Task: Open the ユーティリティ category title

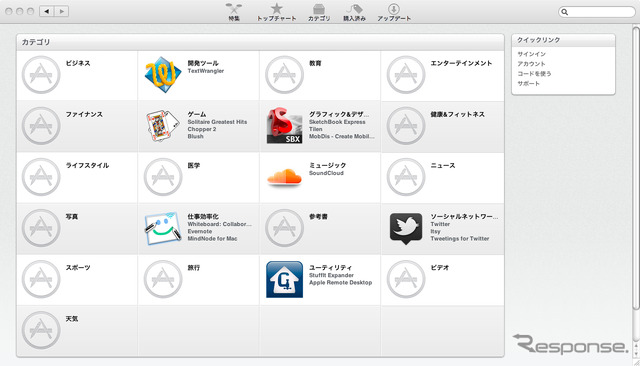Action: click(x=330, y=268)
